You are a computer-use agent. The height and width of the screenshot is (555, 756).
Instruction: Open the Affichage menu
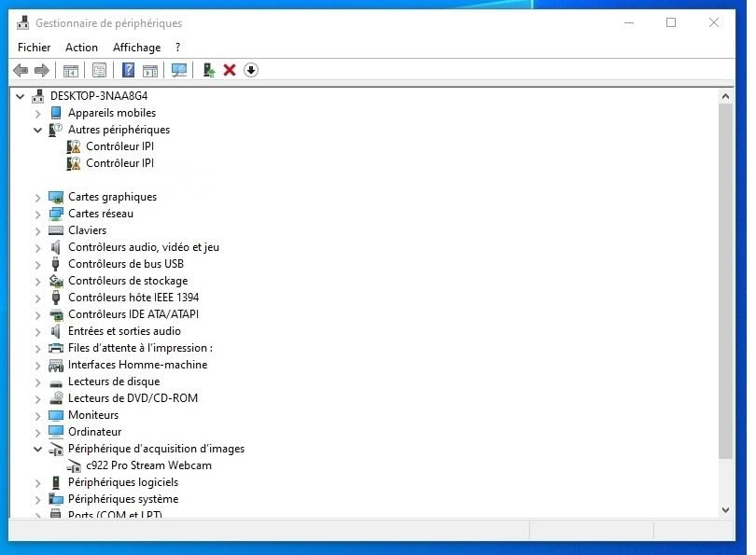click(137, 48)
